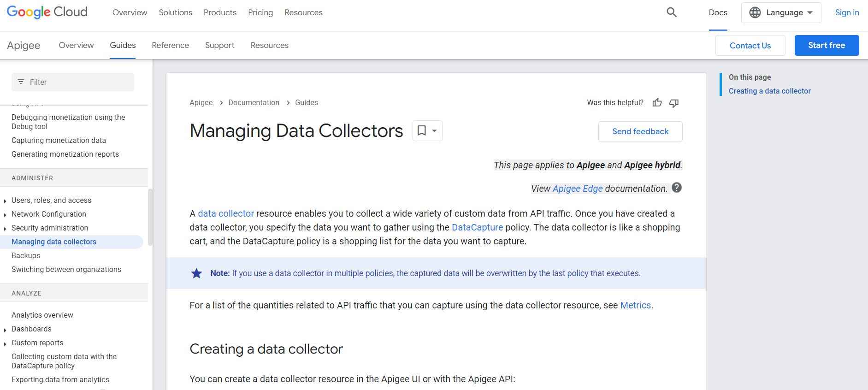Click the Apigee product name link
Screen dimensions: 868x390
click(24, 45)
